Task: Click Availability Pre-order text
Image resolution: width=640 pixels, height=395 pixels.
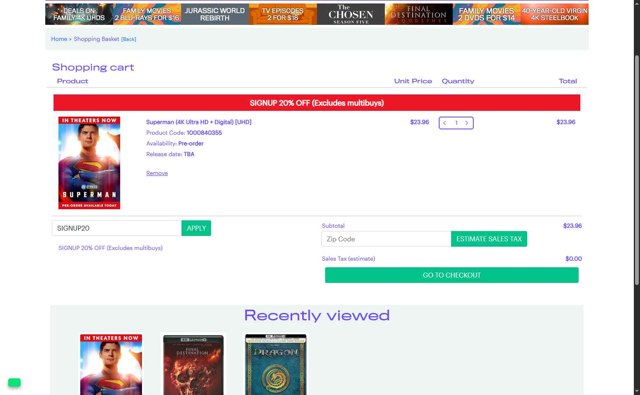Action: pyautogui.click(x=175, y=144)
